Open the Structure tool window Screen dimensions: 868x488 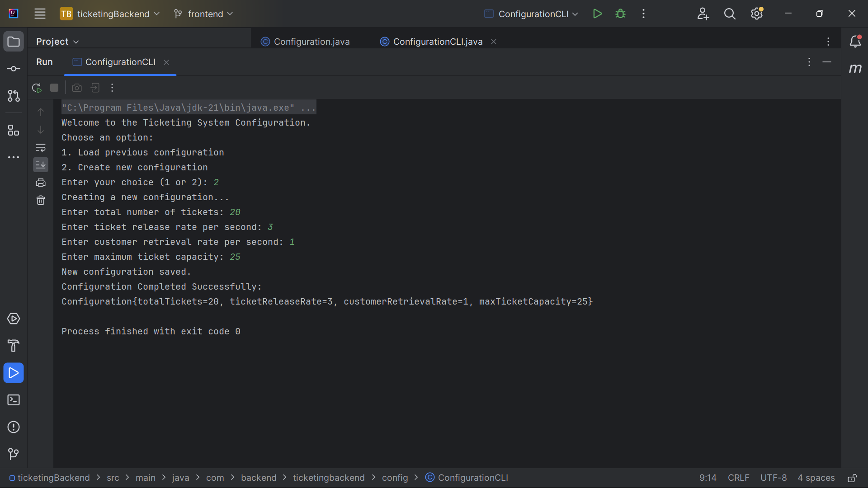(x=14, y=131)
